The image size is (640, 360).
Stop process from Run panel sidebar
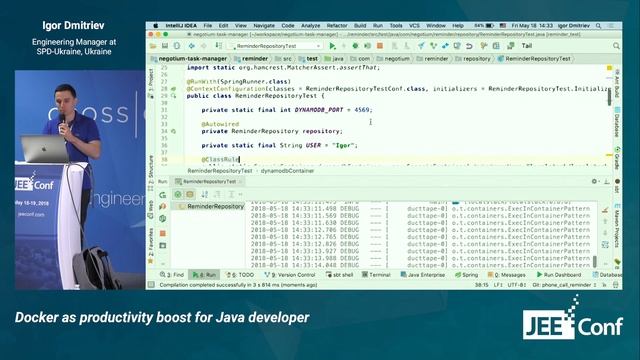click(162, 233)
